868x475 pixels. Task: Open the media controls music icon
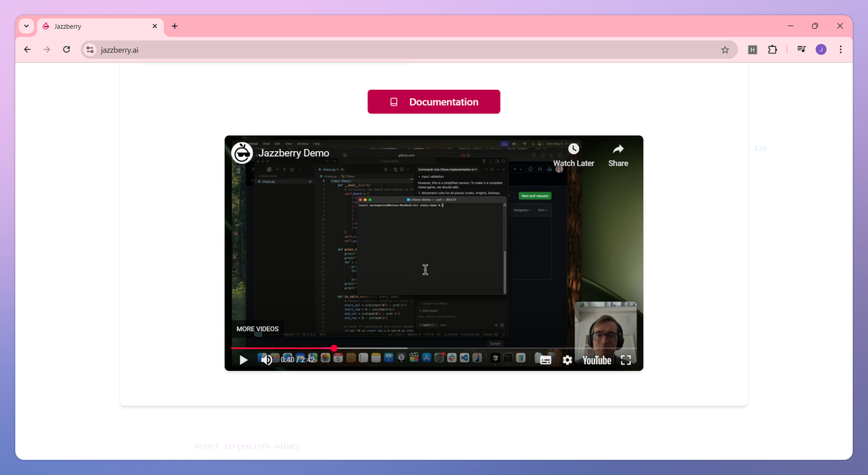pos(801,50)
